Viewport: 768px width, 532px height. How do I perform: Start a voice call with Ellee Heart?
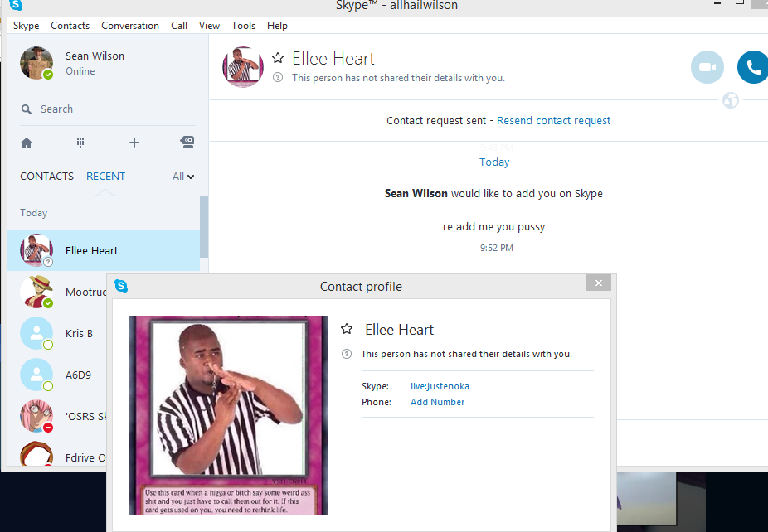point(753,67)
